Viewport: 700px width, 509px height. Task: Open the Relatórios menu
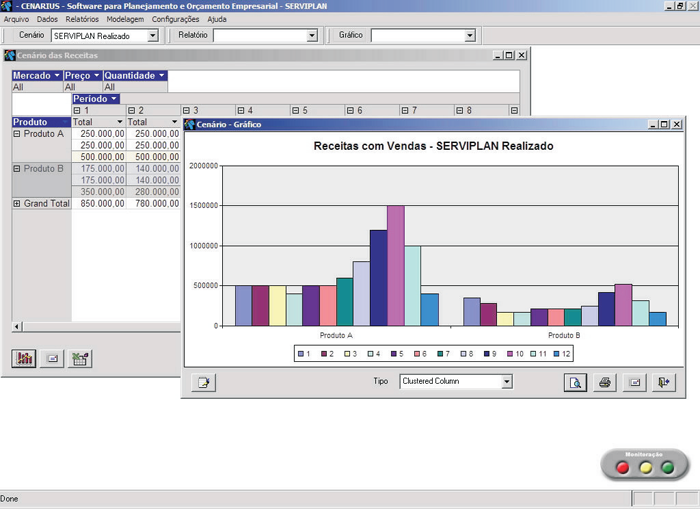click(x=82, y=19)
